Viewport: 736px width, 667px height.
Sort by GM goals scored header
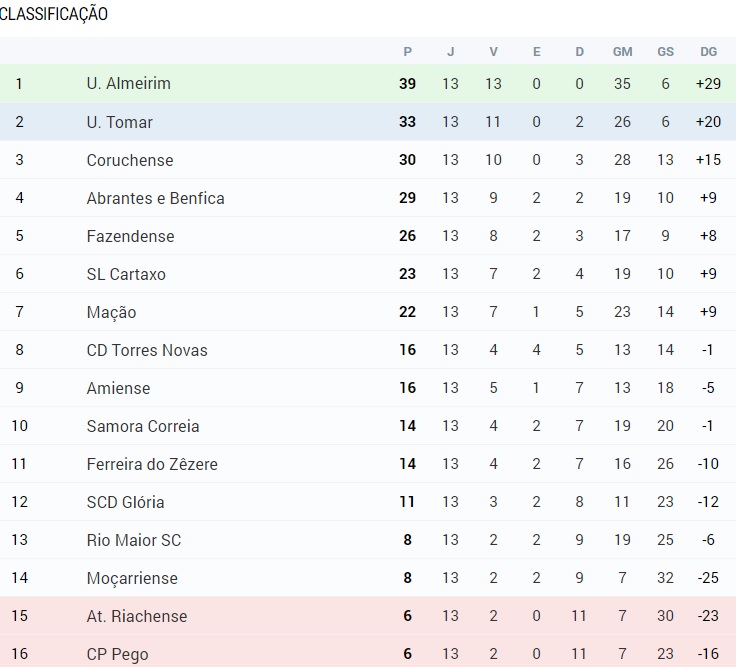(x=622, y=52)
